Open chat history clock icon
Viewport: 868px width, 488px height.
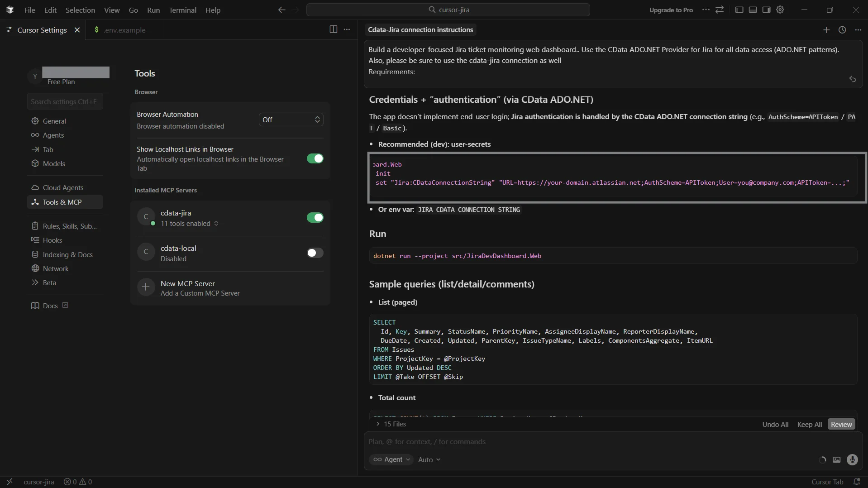(842, 30)
